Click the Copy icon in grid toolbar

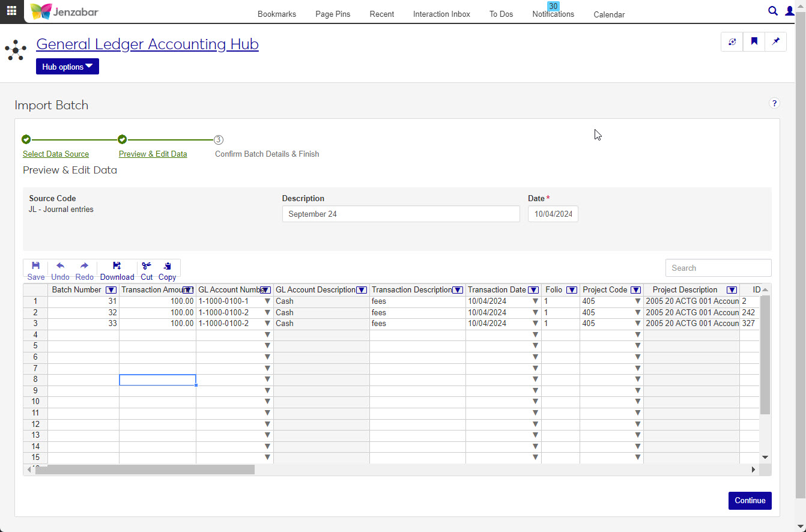click(x=167, y=266)
